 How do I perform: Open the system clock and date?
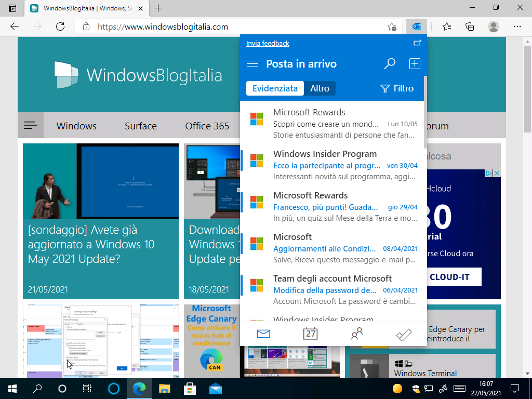click(486, 389)
